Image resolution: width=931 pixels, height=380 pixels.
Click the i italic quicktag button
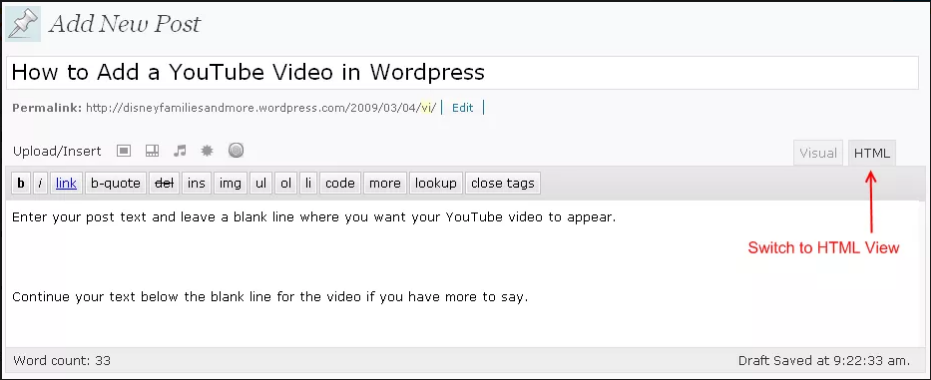(40, 183)
